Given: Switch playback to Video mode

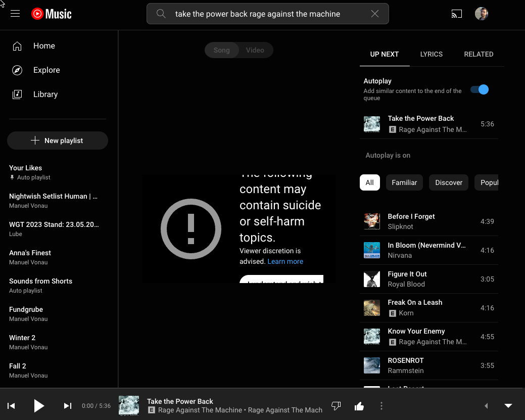Looking at the screenshot, I should coord(255,50).
